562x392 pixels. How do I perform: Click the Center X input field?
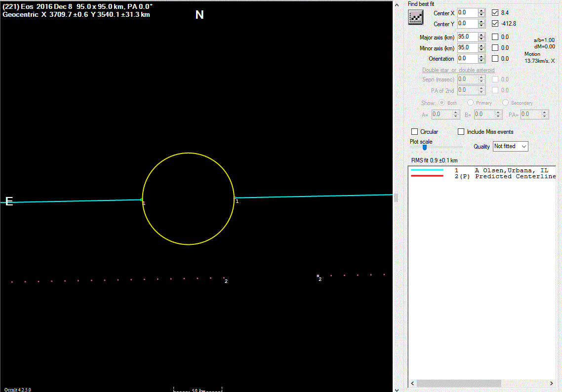click(x=468, y=12)
